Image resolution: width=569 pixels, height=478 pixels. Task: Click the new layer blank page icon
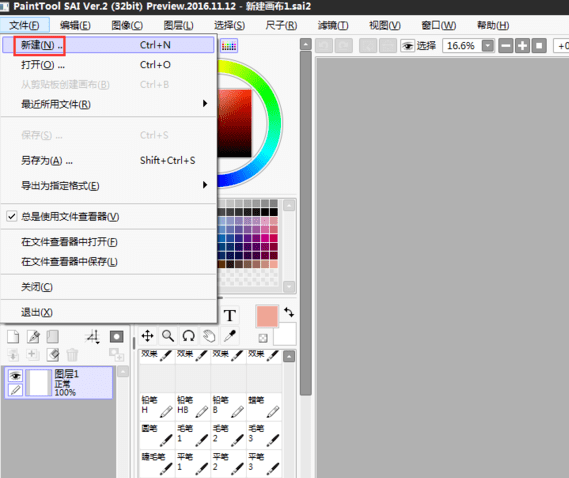pyautogui.click(x=13, y=336)
